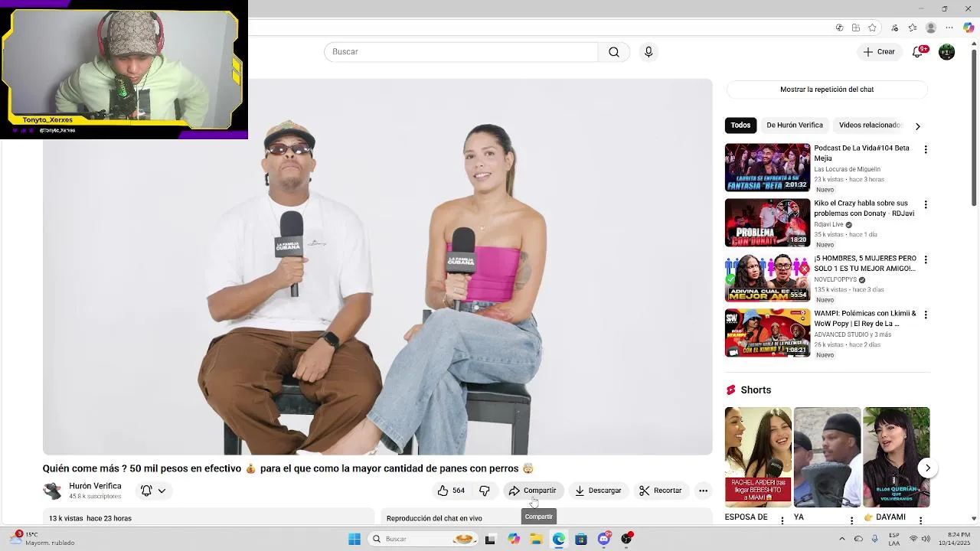
Task: Click Kiko el Crazy habla sobre sus problemas title
Action: click(x=864, y=208)
